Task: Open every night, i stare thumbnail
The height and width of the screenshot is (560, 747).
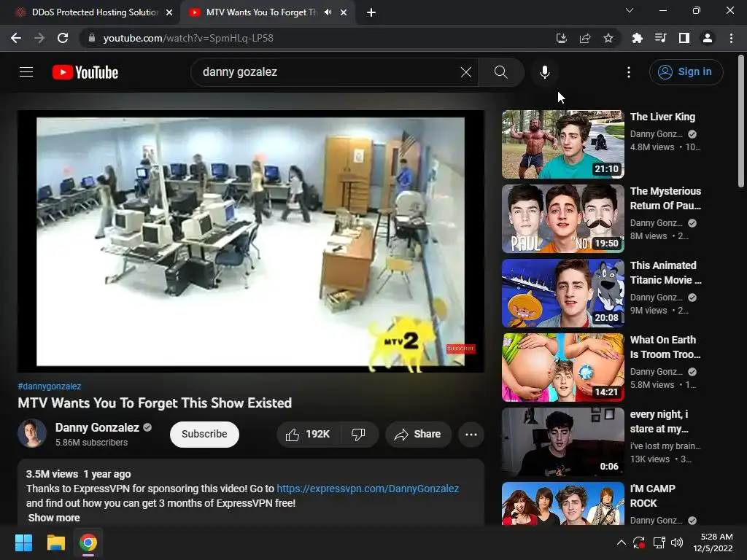Action: [x=562, y=441]
